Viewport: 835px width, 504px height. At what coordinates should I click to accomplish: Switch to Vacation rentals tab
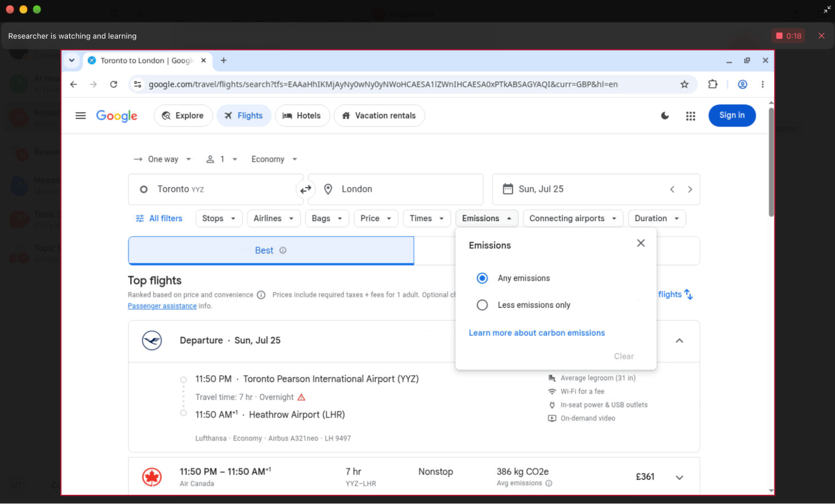point(379,116)
